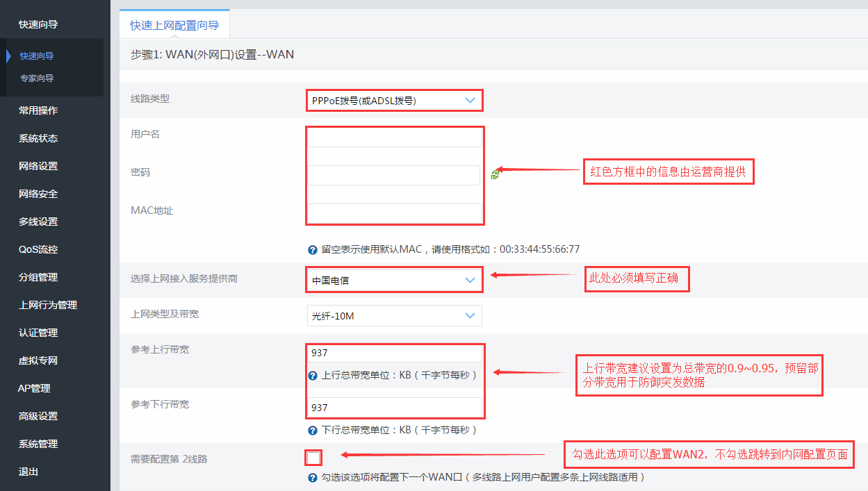Open 网络设置 in the sidebar menu
This screenshot has height=491, width=868.
(38, 166)
